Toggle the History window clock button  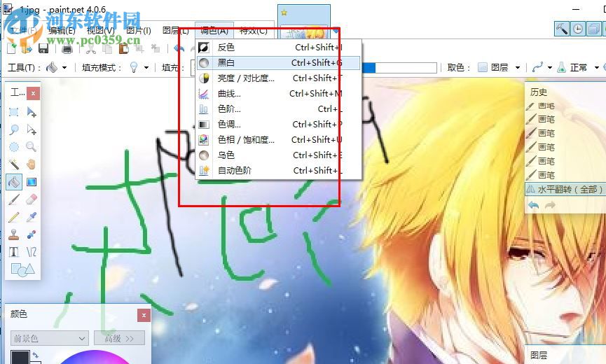(x=578, y=29)
